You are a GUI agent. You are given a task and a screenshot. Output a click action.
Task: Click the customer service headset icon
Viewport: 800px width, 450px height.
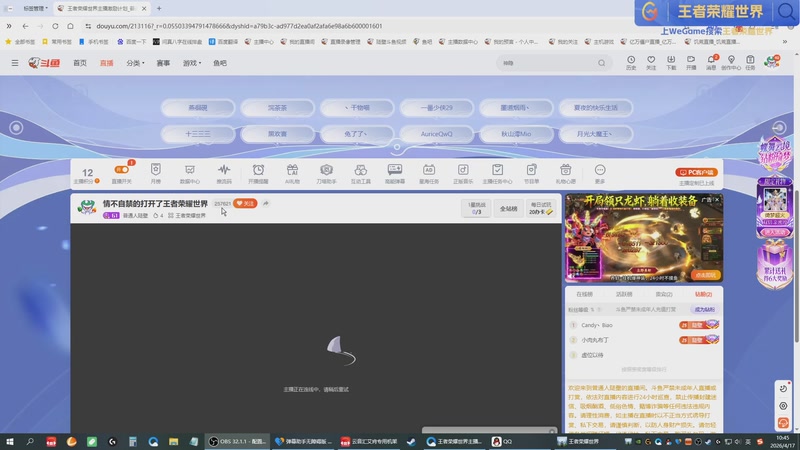[783, 423]
